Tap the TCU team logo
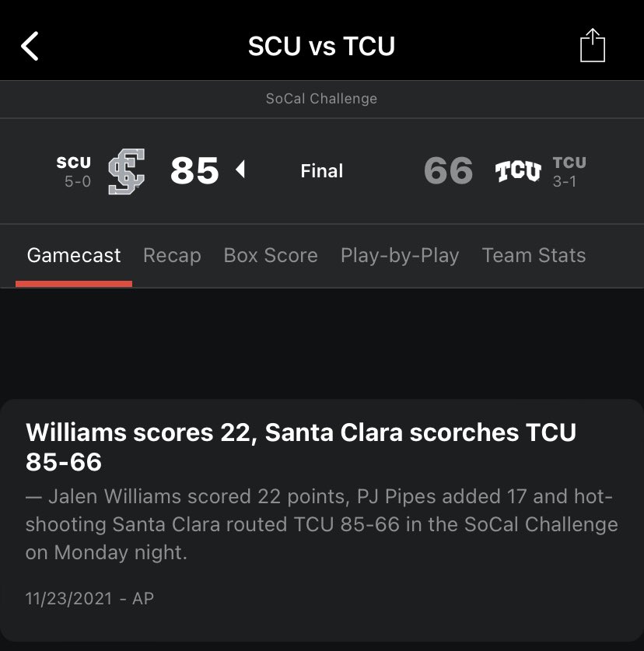 pyautogui.click(x=518, y=171)
